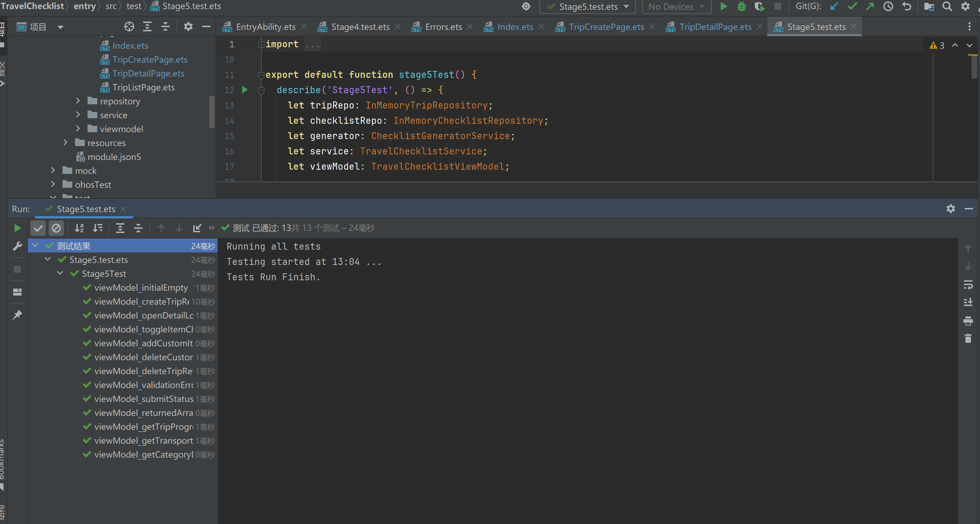Pin the Run tab

click(17, 315)
